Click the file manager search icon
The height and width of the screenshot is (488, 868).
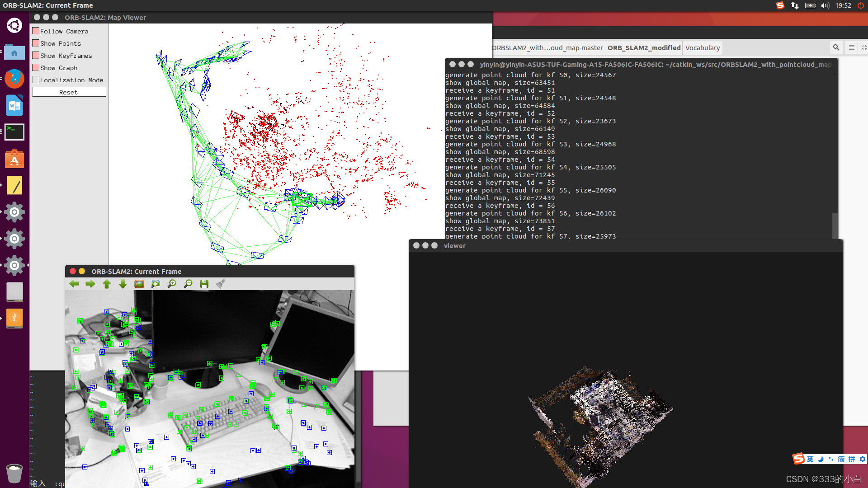tap(836, 47)
